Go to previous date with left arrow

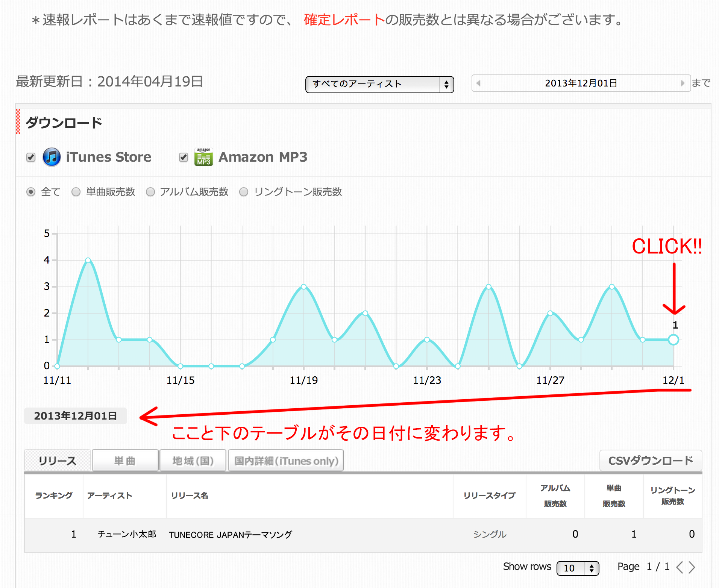tap(478, 83)
